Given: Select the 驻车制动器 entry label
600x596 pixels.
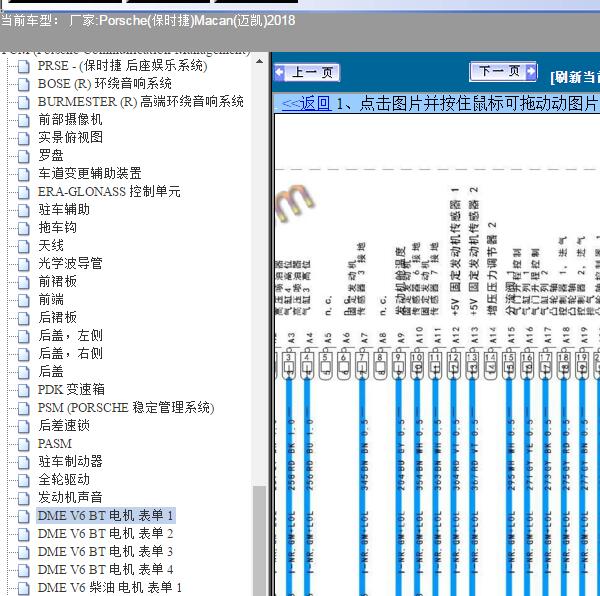Looking at the screenshot, I should (x=70, y=462).
